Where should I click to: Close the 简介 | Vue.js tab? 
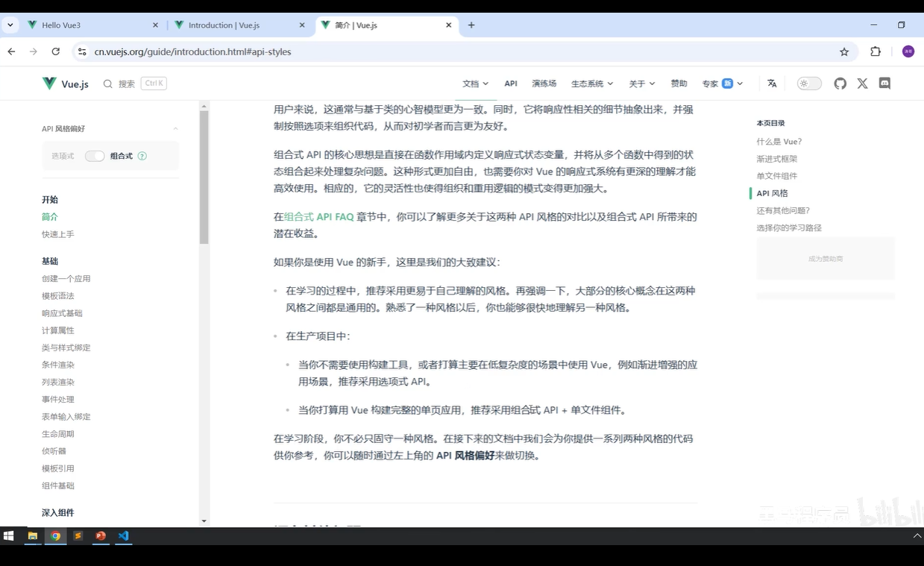[449, 25]
